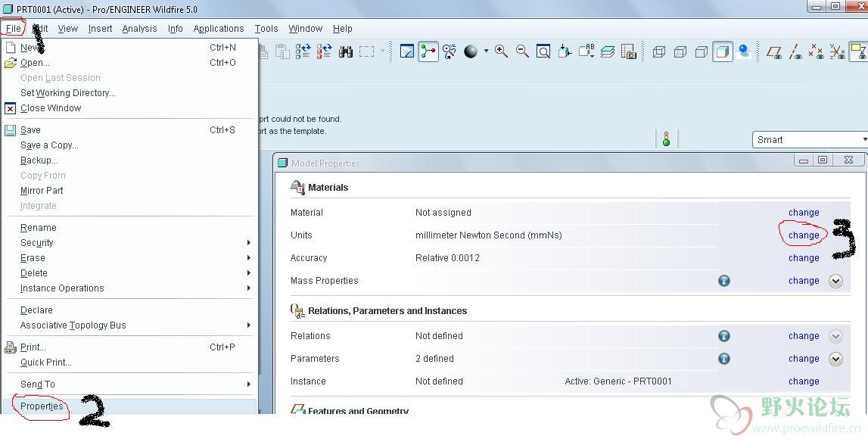The image size is (868, 442).
Task: Switch to Wireframe display mode
Action: pyautogui.click(x=658, y=51)
